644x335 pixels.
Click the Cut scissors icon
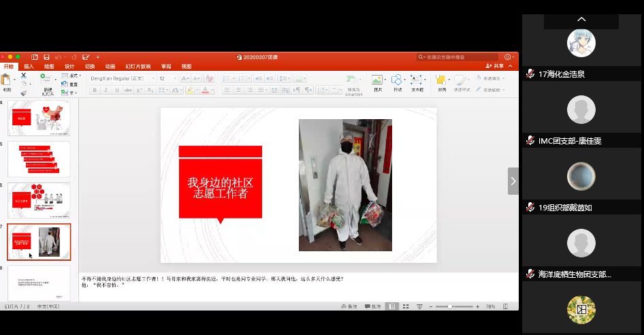coord(23,75)
